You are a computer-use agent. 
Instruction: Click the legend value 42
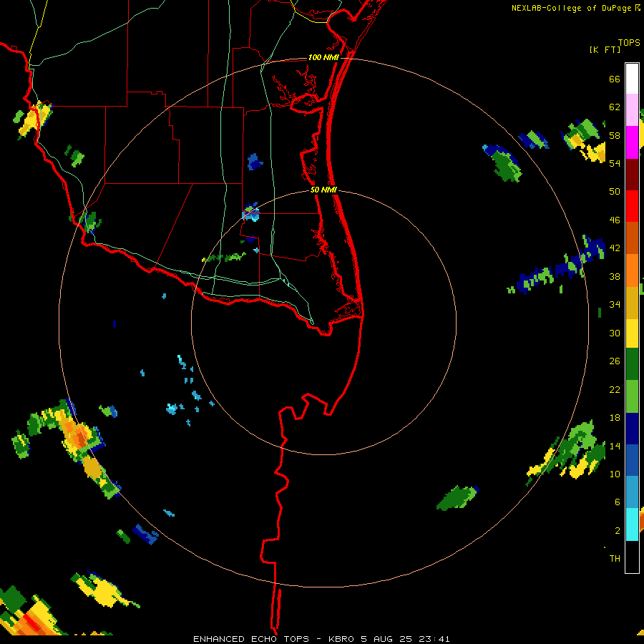[615, 248]
